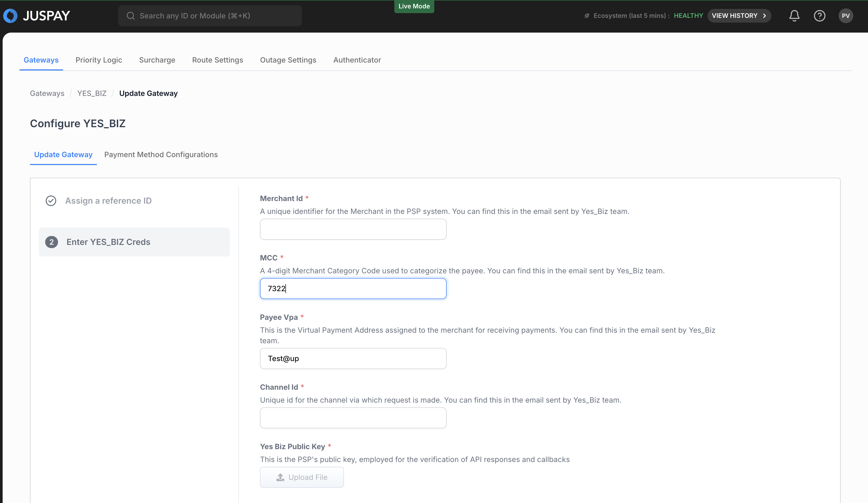This screenshot has height=503, width=868.
Task: Focus the Merchant Id input field
Action: coord(353,229)
